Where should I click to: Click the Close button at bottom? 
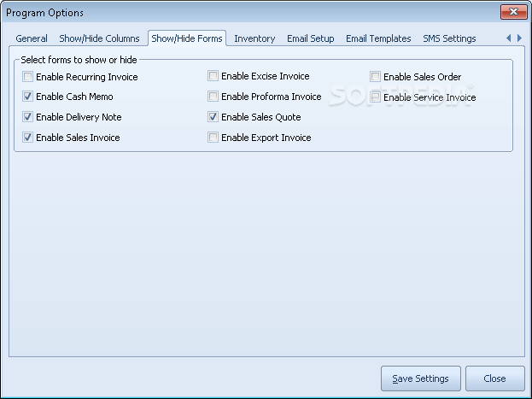[x=494, y=378]
